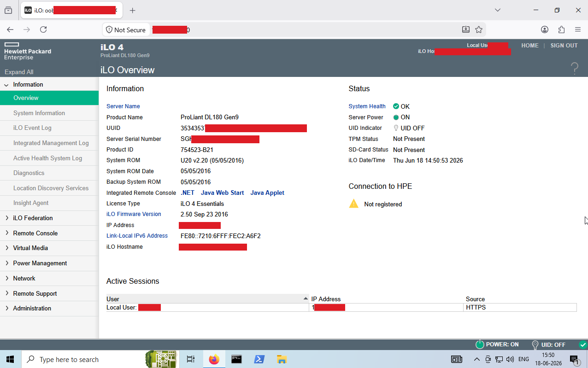
Task: Open Integrated Management Log
Action: point(51,143)
